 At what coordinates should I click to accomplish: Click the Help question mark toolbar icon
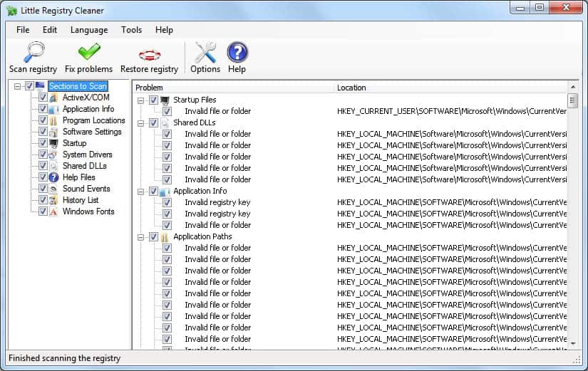click(237, 53)
